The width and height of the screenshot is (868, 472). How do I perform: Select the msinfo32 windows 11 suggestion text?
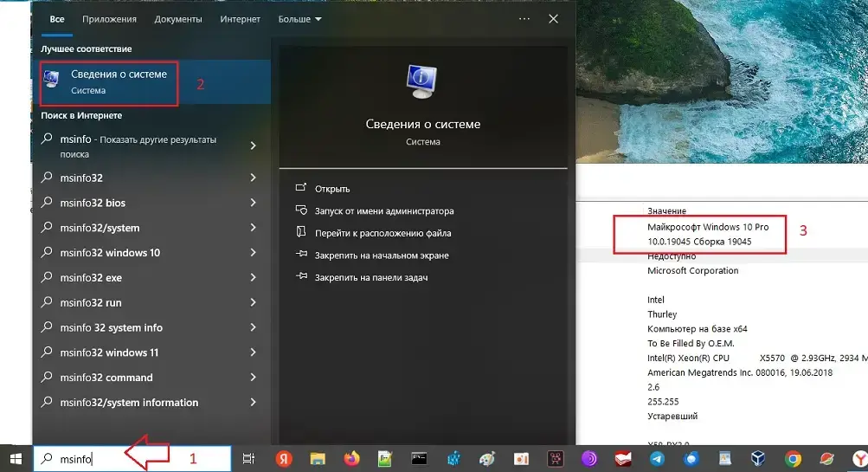click(109, 352)
